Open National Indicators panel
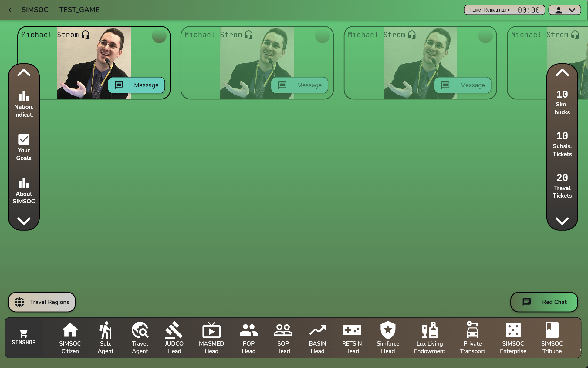Image resolution: width=588 pixels, height=368 pixels. pyautogui.click(x=24, y=104)
